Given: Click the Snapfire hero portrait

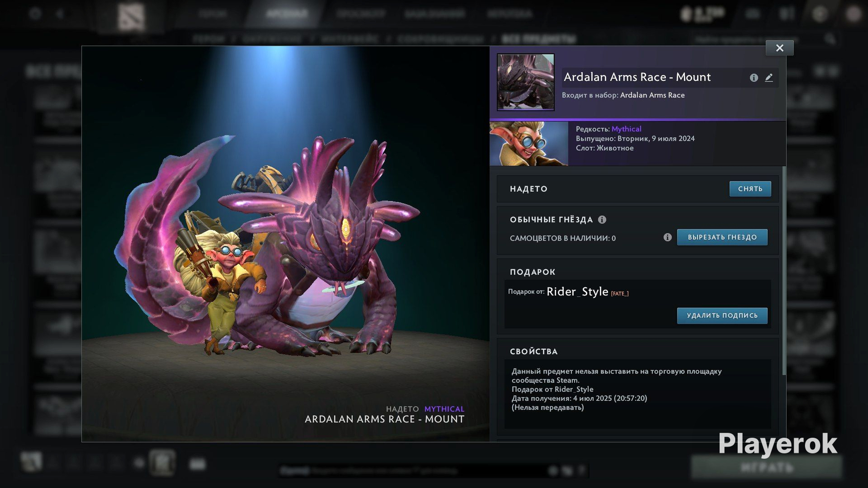Looking at the screenshot, I should tap(529, 144).
